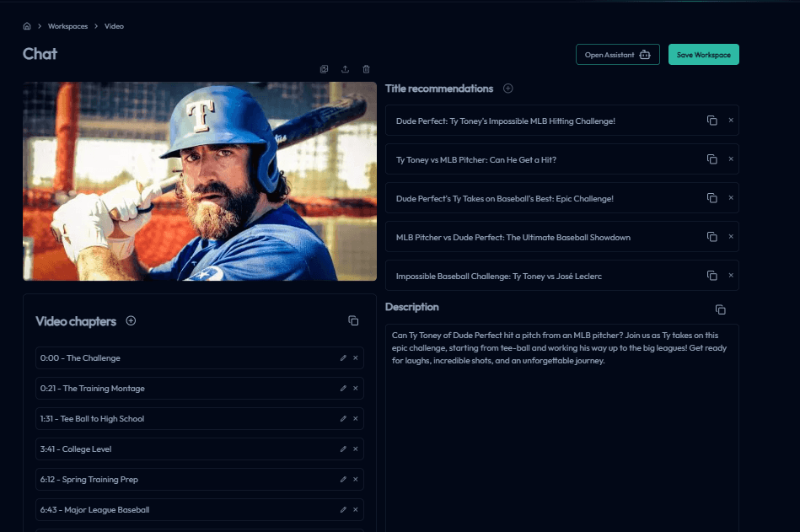Select chapter text '6:43 - Major League Baseball'
Image resolution: width=800 pixels, height=532 pixels.
95,509
